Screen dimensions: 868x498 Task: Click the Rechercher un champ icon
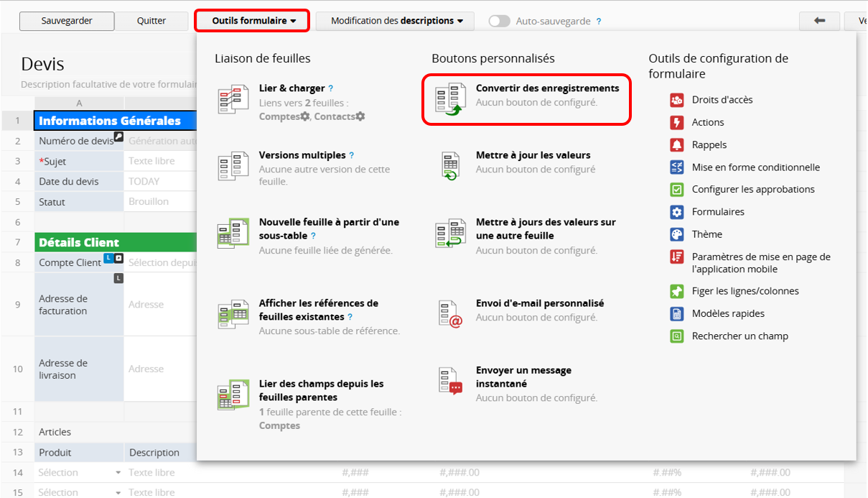676,336
